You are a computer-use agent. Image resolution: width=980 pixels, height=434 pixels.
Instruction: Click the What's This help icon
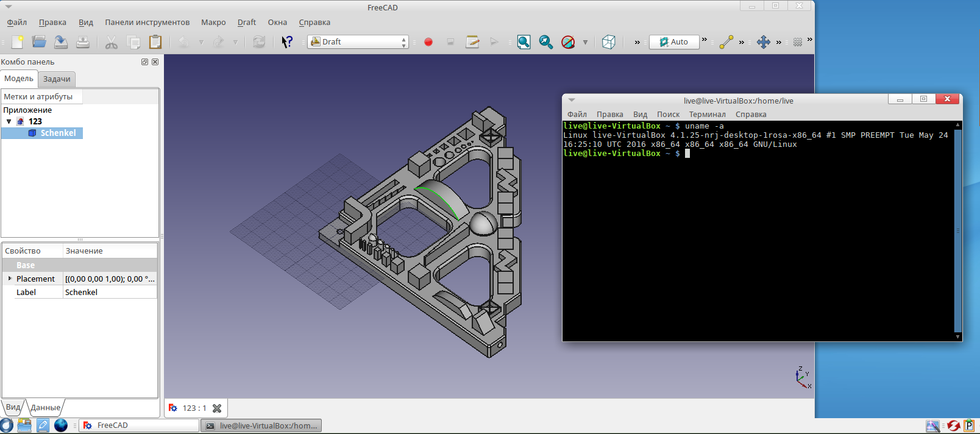[287, 42]
